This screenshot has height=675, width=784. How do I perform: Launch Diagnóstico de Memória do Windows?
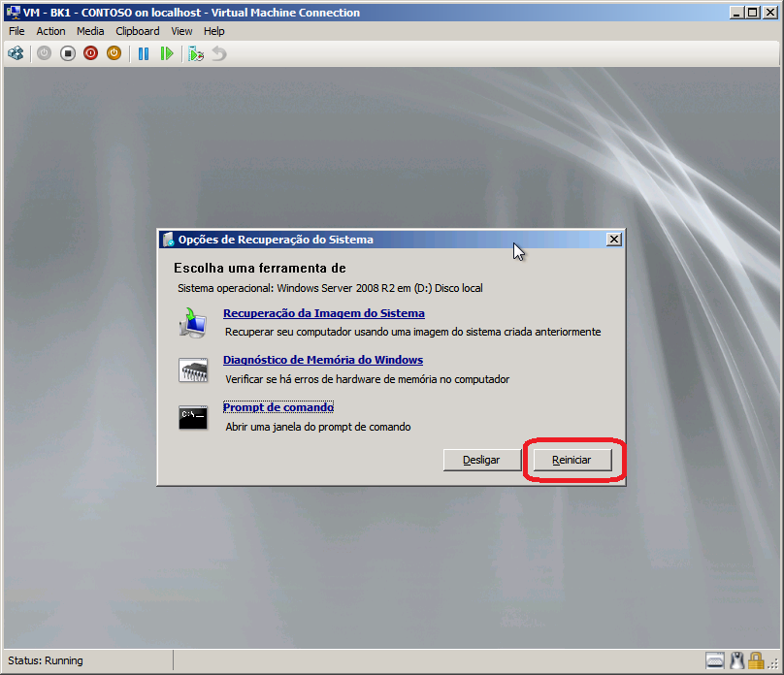[322, 360]
